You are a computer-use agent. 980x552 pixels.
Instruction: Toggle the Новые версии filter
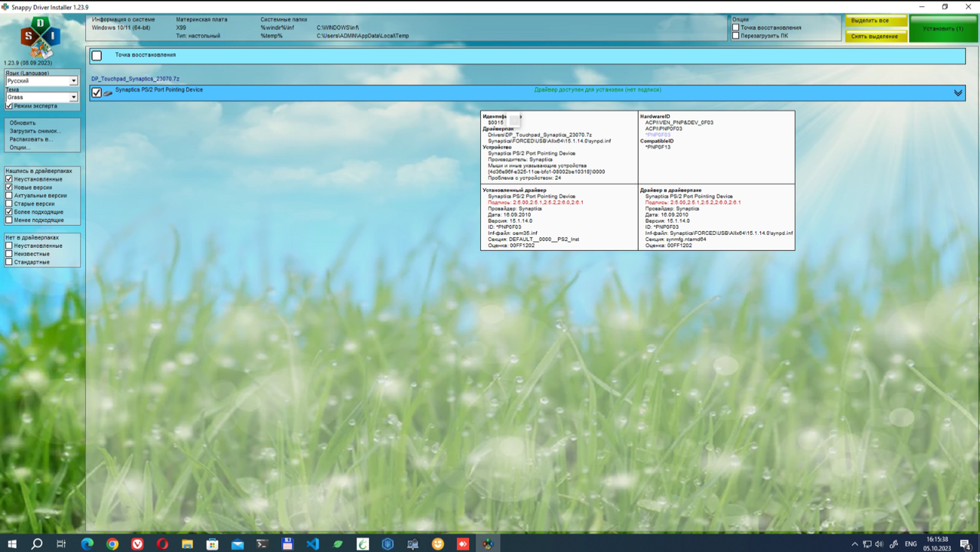[x=8, y=187]
